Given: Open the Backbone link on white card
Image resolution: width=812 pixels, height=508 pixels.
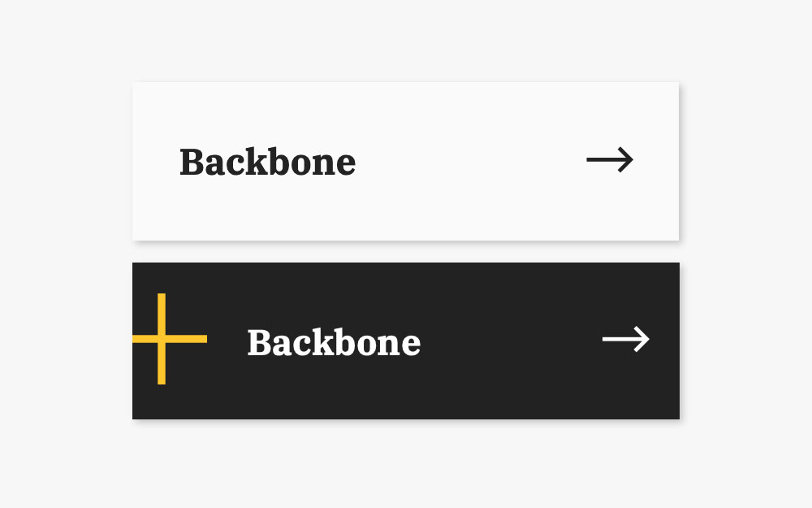Looking at the screenshot, I should pyautogui.click(x=268, y=162).
